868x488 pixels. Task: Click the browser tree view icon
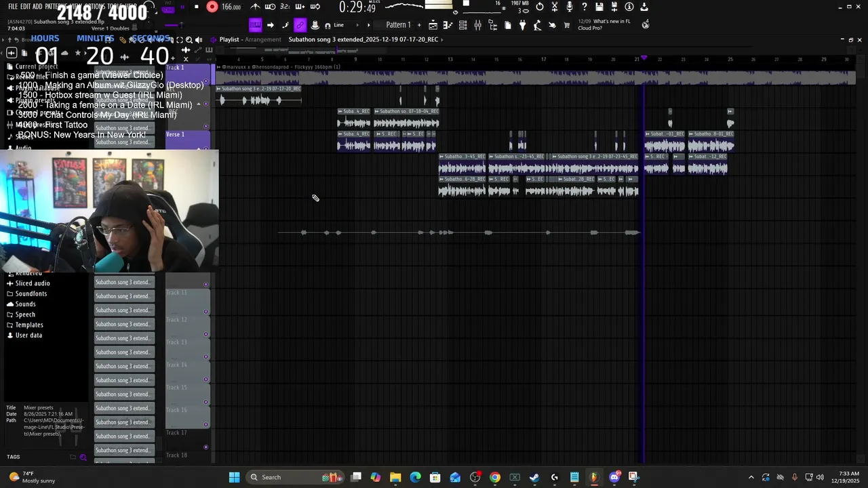tap(492, 25)
